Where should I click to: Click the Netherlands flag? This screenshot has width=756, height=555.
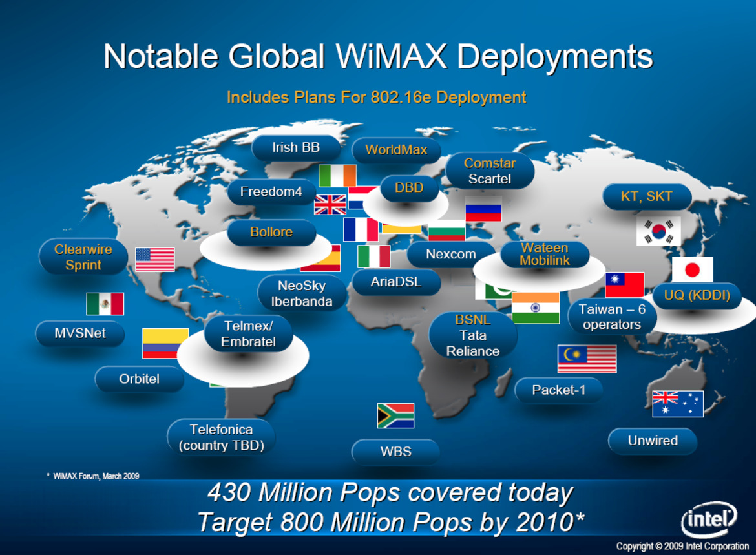(362, 198)
